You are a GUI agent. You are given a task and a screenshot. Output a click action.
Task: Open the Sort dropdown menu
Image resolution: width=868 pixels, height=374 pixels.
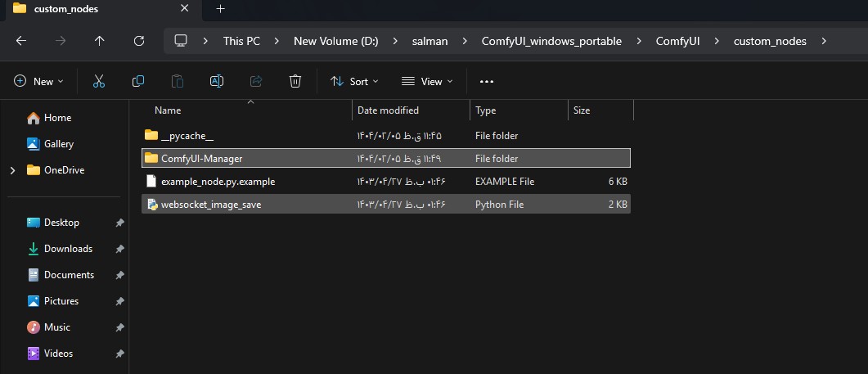coord(354,81)
